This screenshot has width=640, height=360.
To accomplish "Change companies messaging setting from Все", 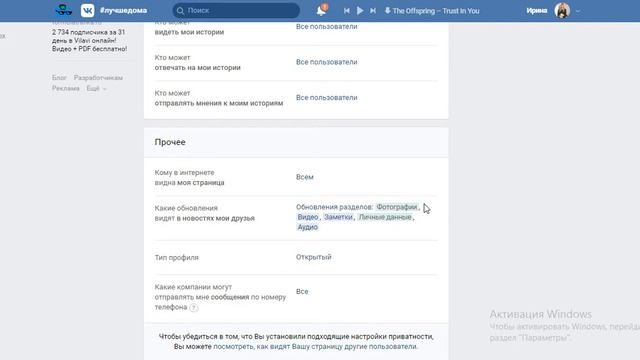I will pos(302,291).
